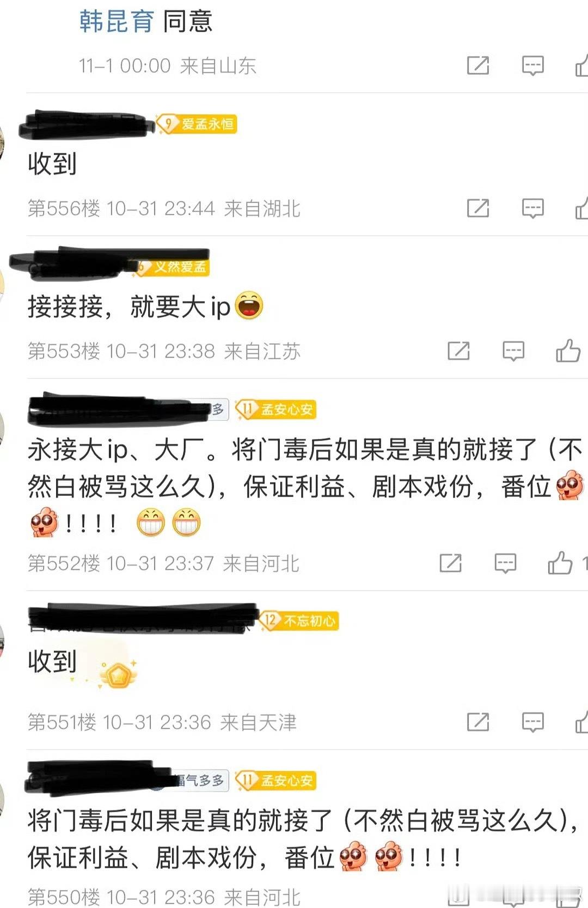Screen dimensions: 588x908
Task: Like the 第556楼 comment
Action: (581, 207)
